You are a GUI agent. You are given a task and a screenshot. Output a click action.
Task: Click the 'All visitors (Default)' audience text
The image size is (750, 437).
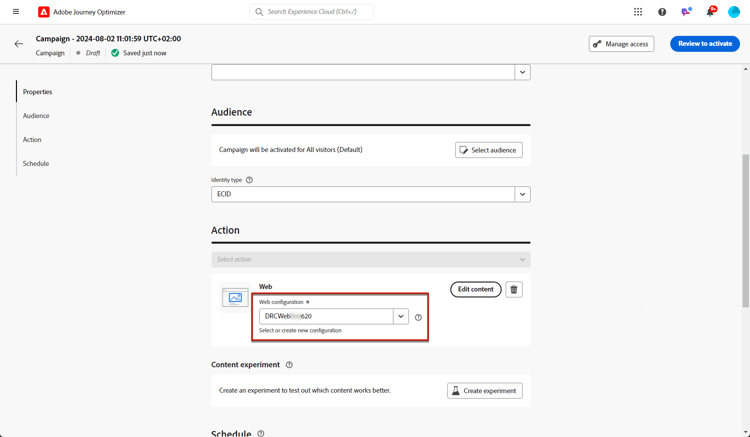click(334, 150)
